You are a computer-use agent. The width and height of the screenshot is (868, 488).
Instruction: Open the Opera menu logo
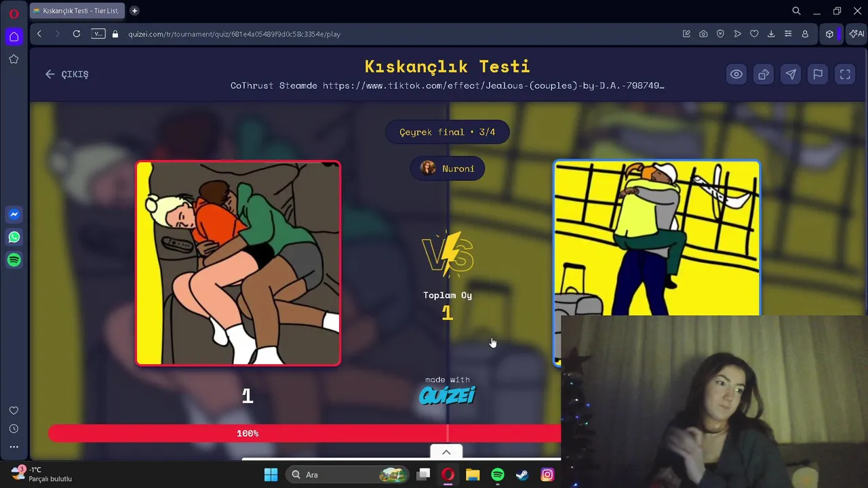(x=14, y=14)
